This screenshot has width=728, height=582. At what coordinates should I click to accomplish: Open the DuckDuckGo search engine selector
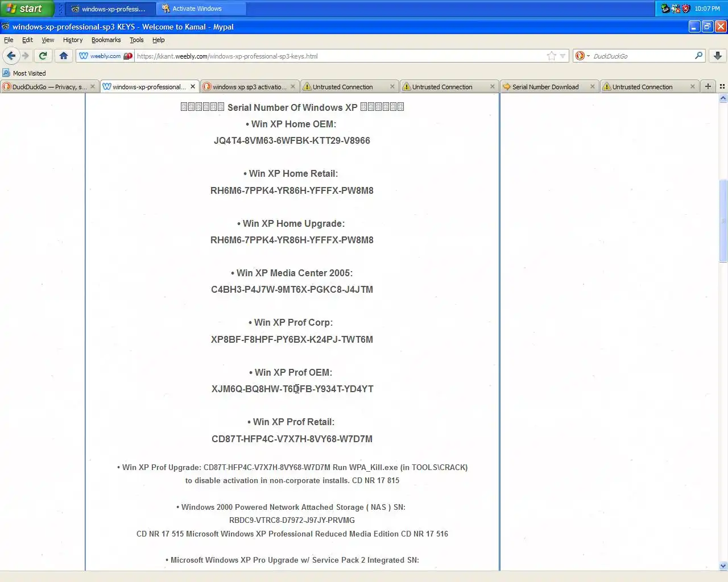[x=582, y=56]
